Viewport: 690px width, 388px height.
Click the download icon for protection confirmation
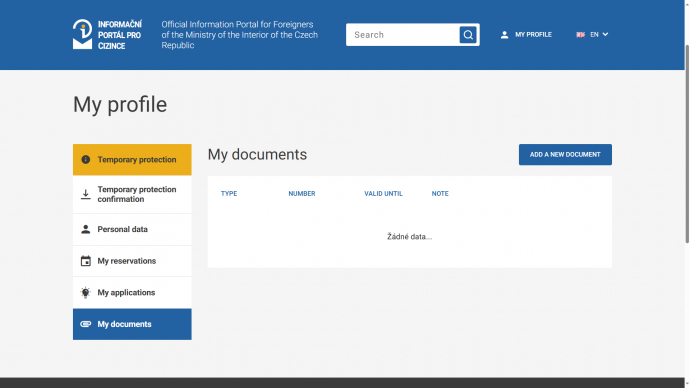click(x=86, y=194)
